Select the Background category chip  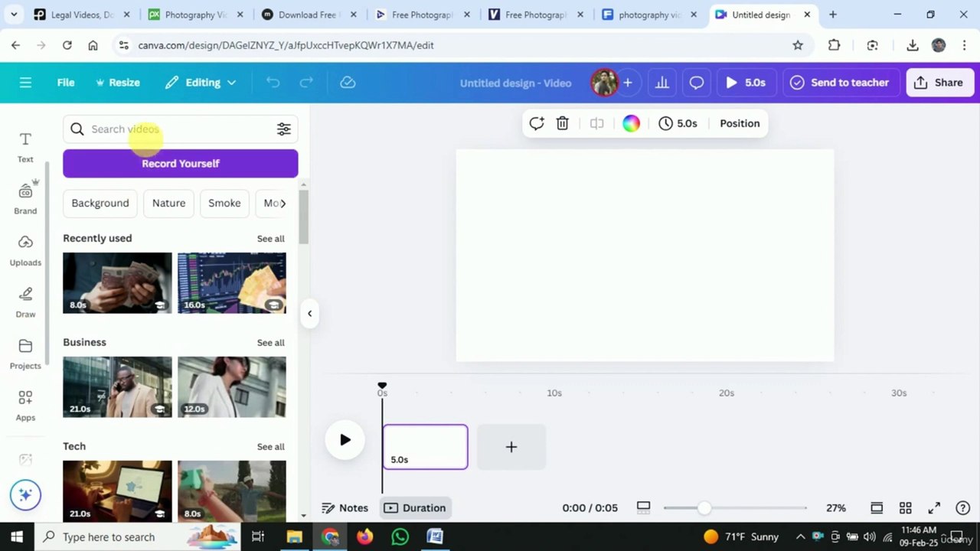coord(100,203)
